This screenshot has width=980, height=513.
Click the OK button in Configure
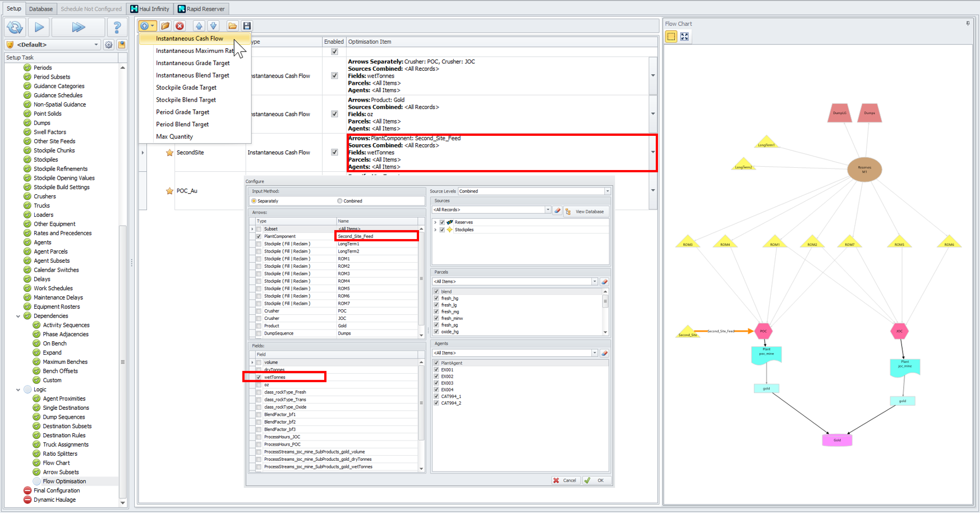pos(595,480)
